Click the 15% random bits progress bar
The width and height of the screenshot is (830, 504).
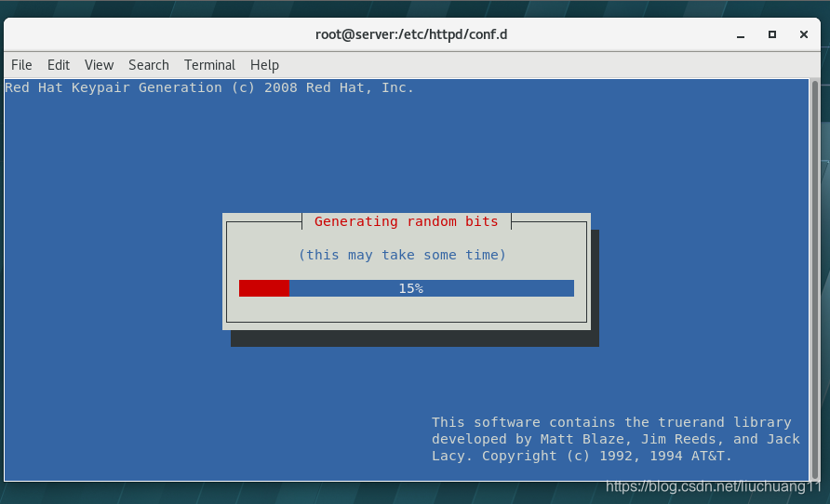pos(407,288)
